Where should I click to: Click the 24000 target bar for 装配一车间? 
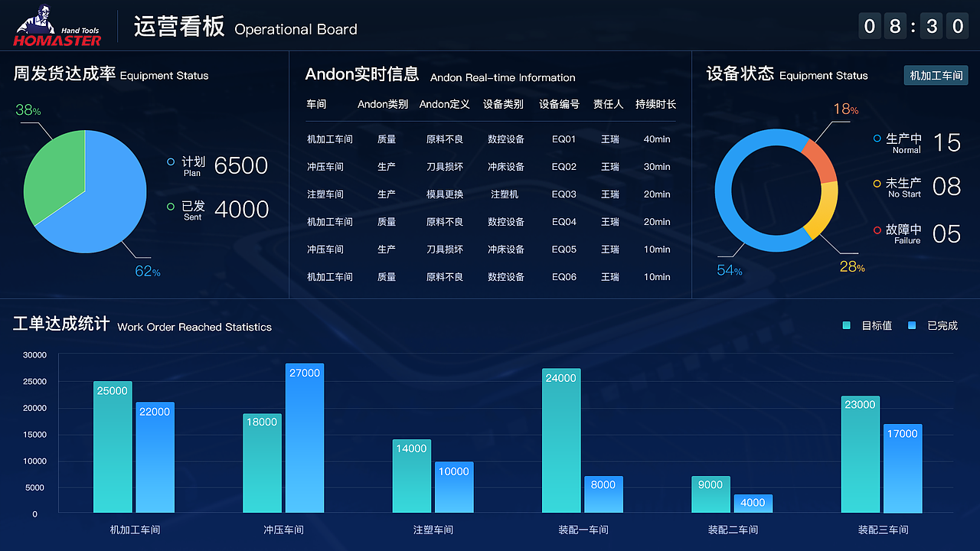pyautogui.click(x=561, y=441)
